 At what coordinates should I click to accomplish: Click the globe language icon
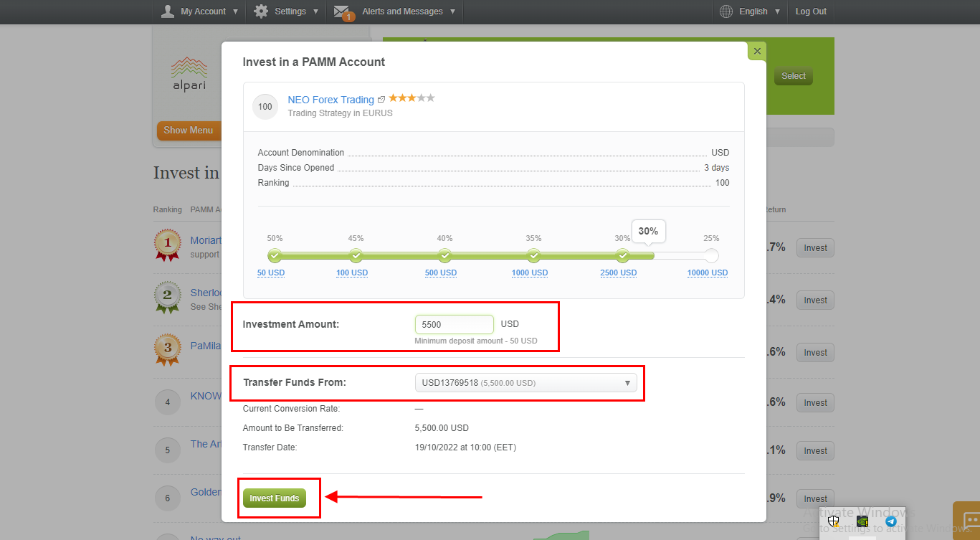pos(726,11)
